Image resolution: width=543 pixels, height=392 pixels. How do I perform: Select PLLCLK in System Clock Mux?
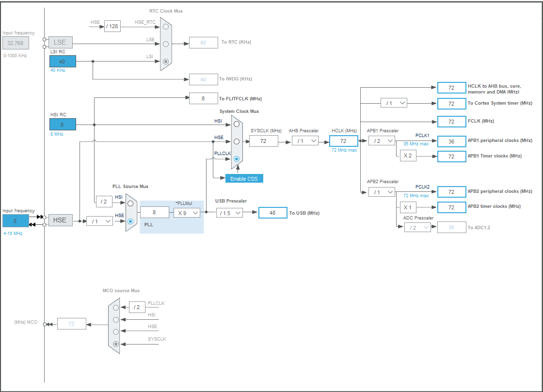237,159
